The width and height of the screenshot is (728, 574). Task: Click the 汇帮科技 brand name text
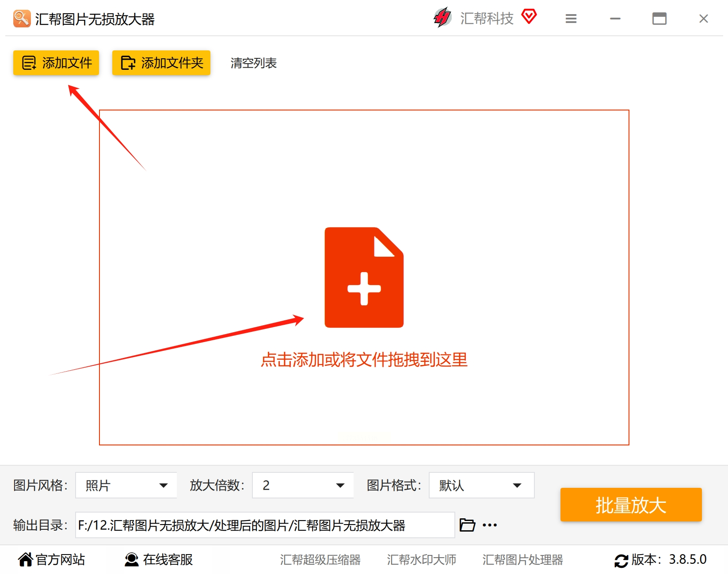pyautogui.click(x=487, y=18)
